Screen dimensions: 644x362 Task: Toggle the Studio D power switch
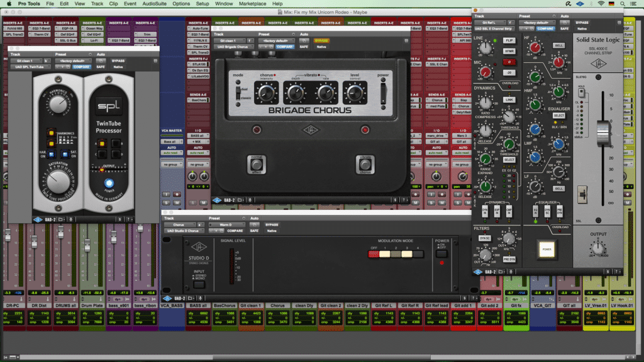pos(441,254)
